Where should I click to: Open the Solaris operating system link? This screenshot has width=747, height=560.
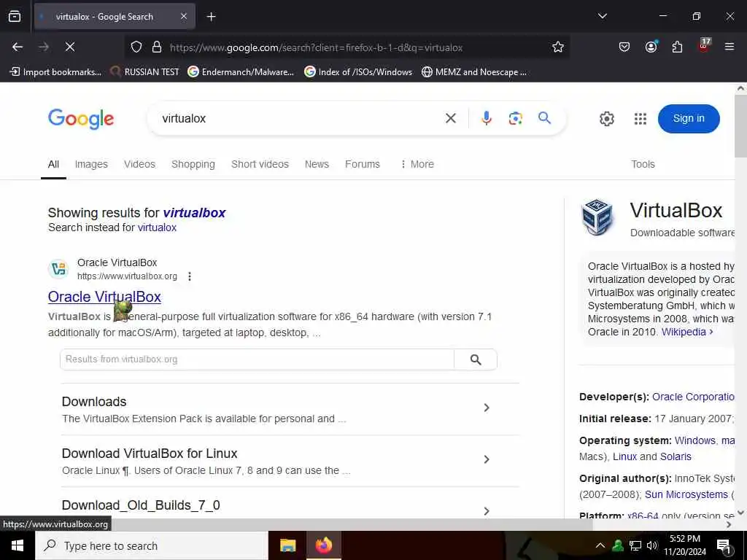676,456
